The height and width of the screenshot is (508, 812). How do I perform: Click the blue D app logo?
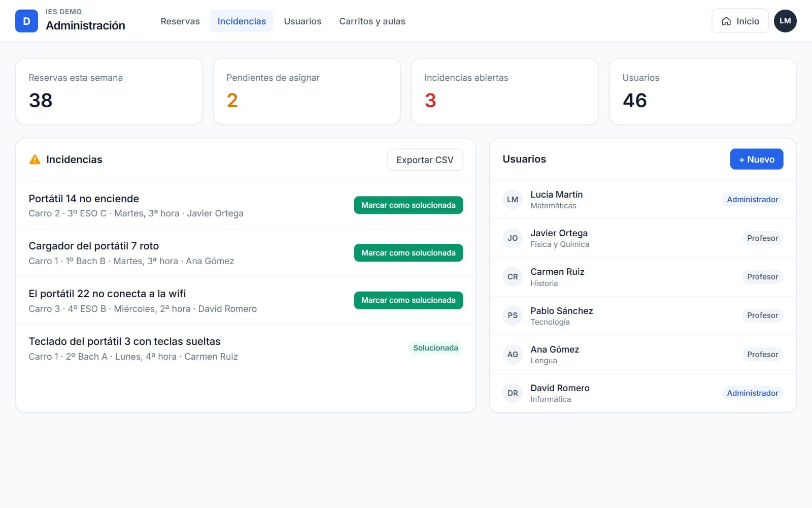point(26,21)
